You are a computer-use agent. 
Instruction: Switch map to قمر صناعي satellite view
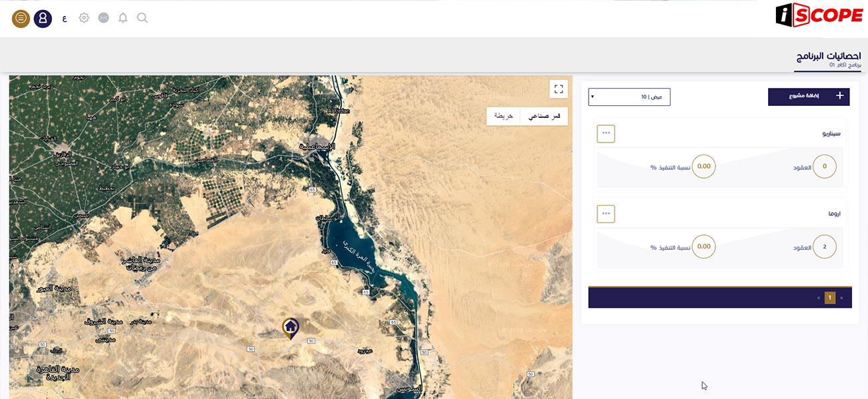click(x=544, y=116)
